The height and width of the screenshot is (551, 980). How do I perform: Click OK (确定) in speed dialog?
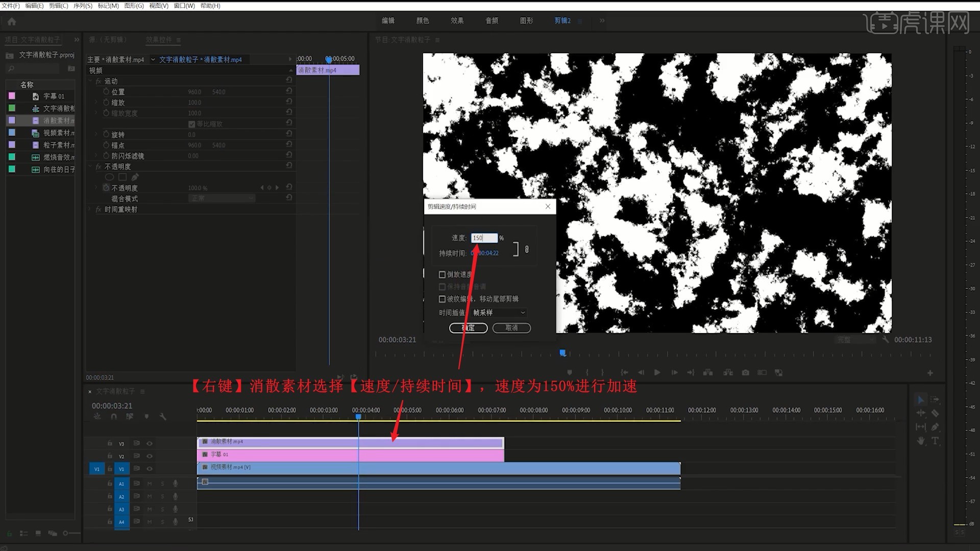pyautogui.click(x=468, y=328)
